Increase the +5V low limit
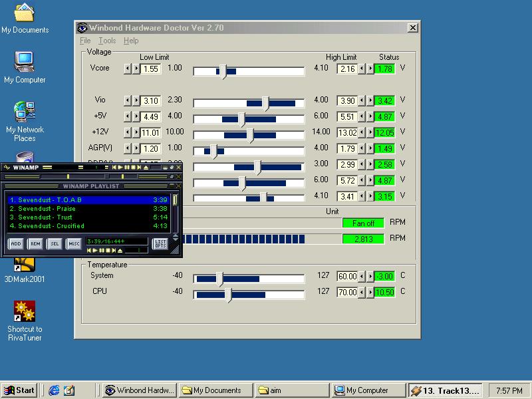Viewport: 532px width, 399px height. (x=136, y=116)
